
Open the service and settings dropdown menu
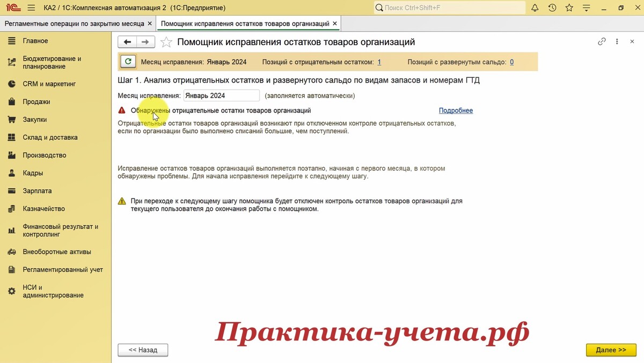pos(587,8)
